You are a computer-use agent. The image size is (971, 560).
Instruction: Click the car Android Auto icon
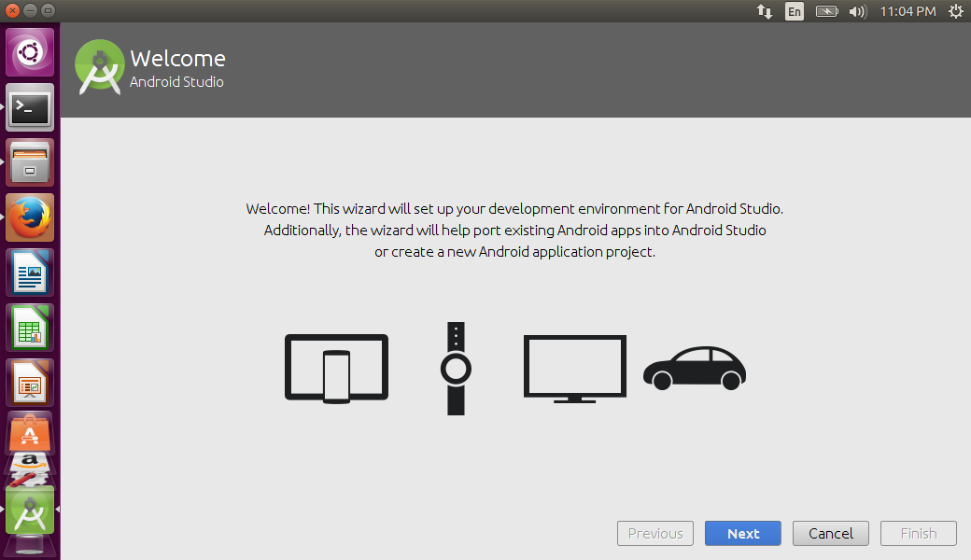(x=695, y=368)
